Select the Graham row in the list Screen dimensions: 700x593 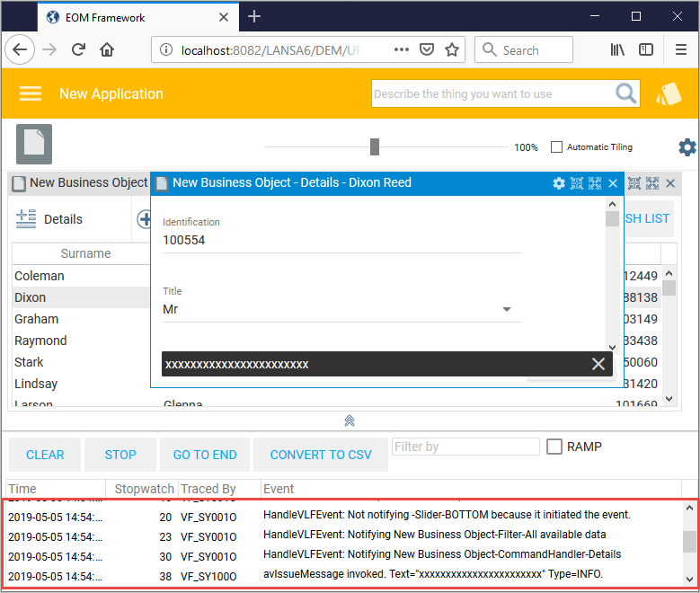81,319
